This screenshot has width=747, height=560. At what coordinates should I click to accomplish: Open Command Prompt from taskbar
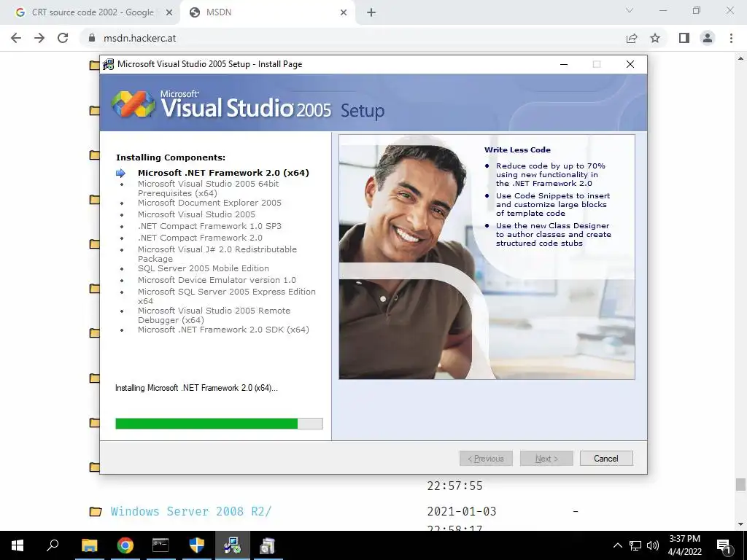click(x=160, y=545)
